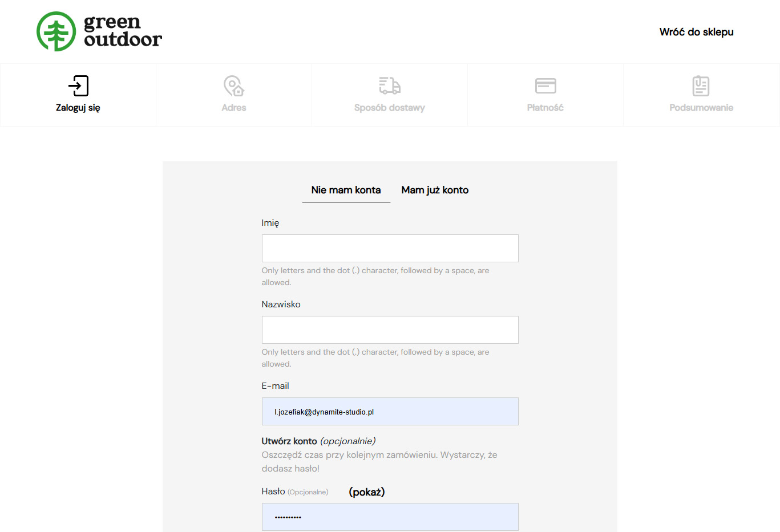Click the Płatność credit card icon
The height and width of the screenshot is (532, 780).
coord(545,86)
